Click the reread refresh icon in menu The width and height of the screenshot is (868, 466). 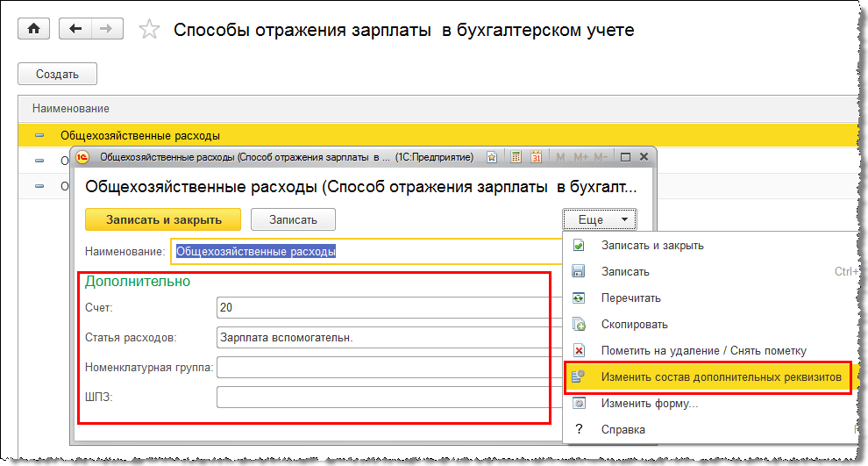tap(579, 298)
